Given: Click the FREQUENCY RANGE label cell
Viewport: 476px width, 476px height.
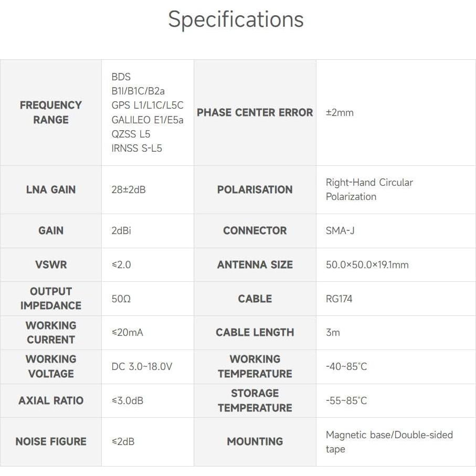Looking at the screenshot, I should click(51, 112).
